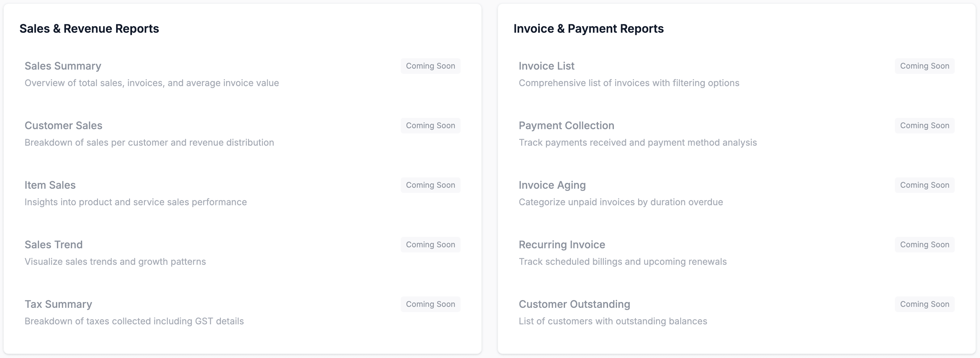
Task: Click the Coming Soon badge beside Tax Summary
Action: coord(430,304)
